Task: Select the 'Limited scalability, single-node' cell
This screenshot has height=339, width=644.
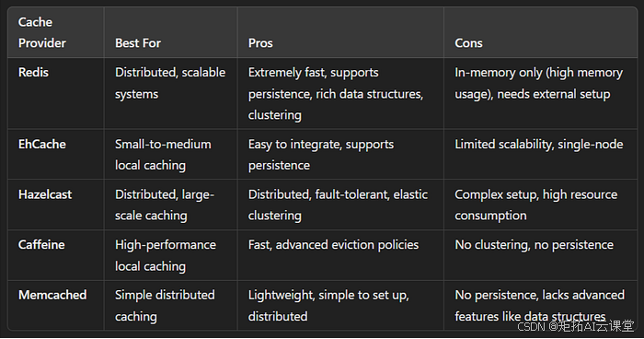Action: tap(539, 144)
